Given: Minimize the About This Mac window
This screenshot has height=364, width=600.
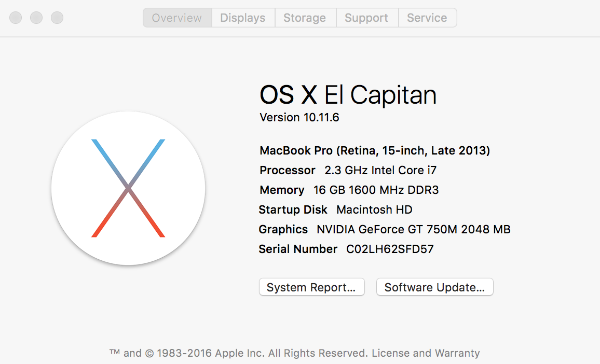Looking at the screenshot, I should (x=36, y=18).
